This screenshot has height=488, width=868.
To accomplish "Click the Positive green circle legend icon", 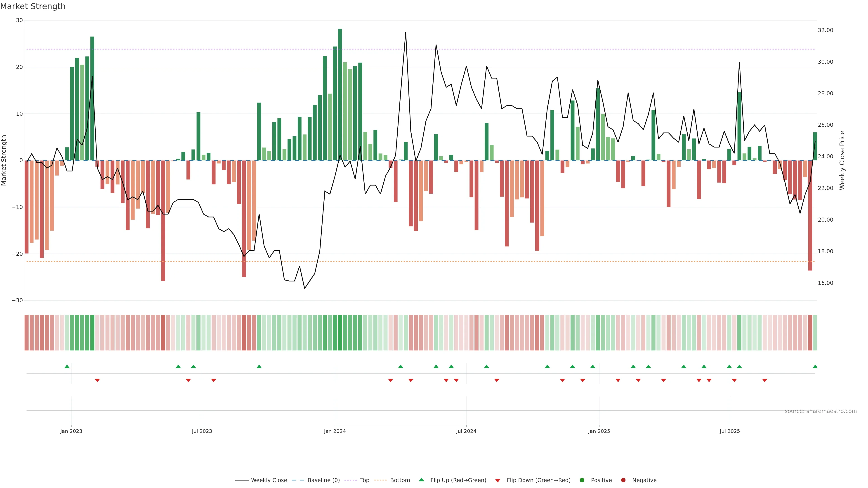I will 582,480.
